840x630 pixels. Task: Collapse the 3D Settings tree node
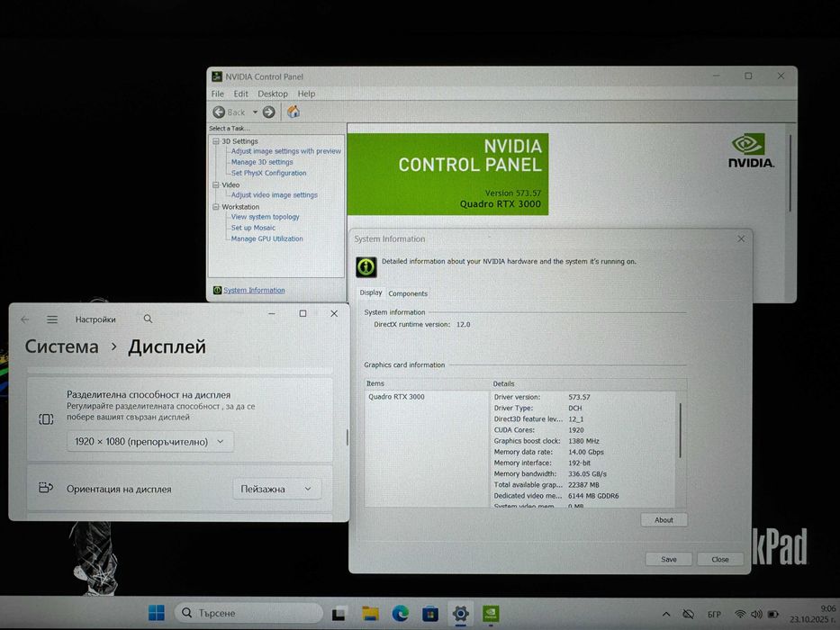pos(216,141)
